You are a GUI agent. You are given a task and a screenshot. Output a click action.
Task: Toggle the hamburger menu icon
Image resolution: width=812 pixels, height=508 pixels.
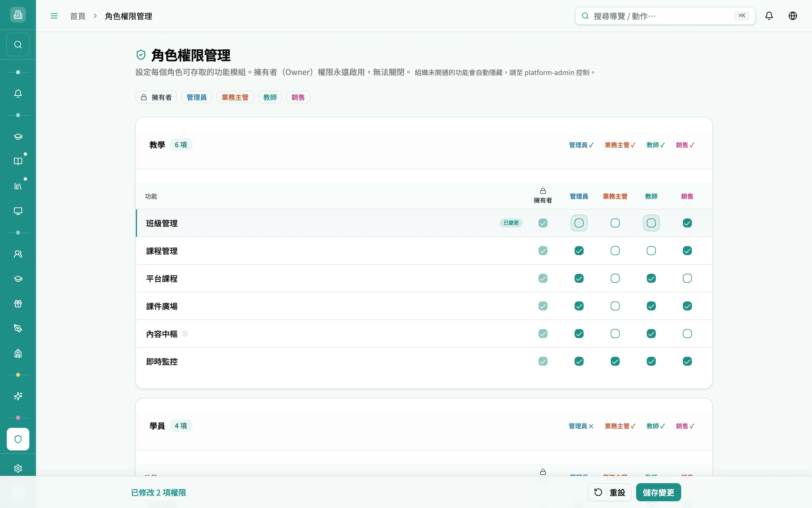click(x=54, y=16)
